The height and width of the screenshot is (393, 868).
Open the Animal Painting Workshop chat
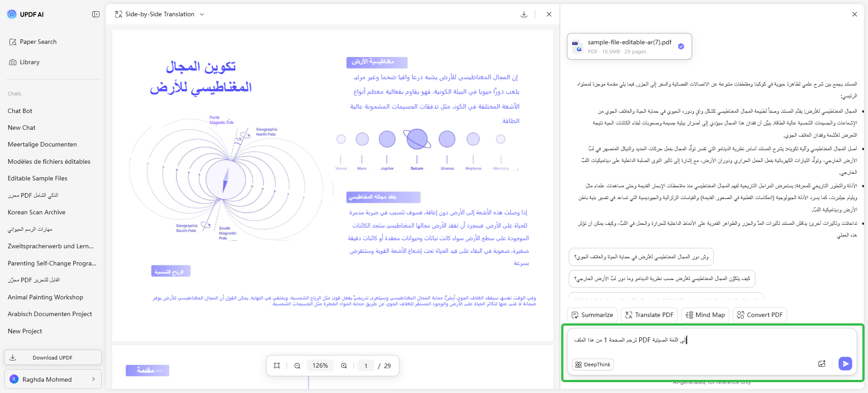click(x=45, y=297)
